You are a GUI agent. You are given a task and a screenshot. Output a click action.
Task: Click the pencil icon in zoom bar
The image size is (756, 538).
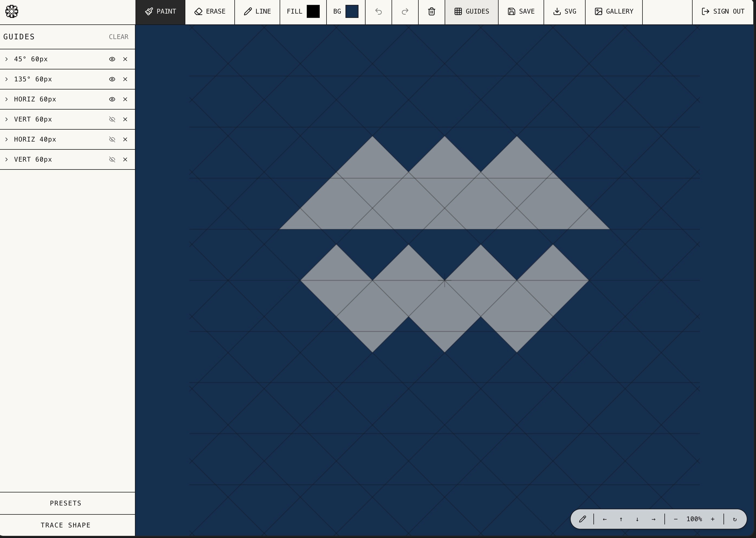coord(582,519)
